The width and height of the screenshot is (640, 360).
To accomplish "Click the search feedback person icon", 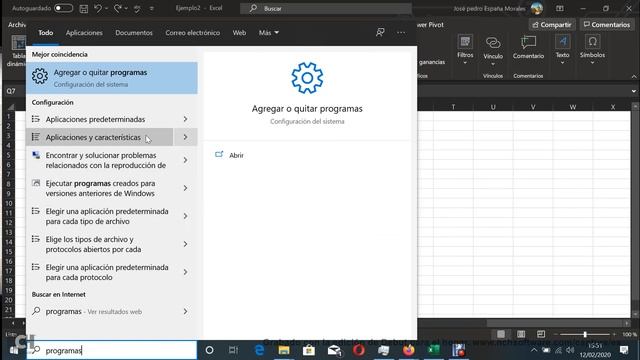I will pyautogui.click(x=380, y=32).
